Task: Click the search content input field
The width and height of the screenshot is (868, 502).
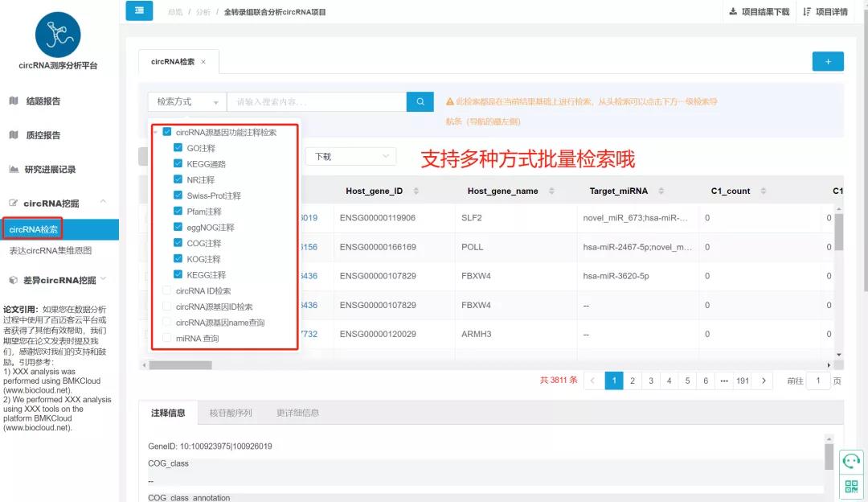Action: point(317,101)
